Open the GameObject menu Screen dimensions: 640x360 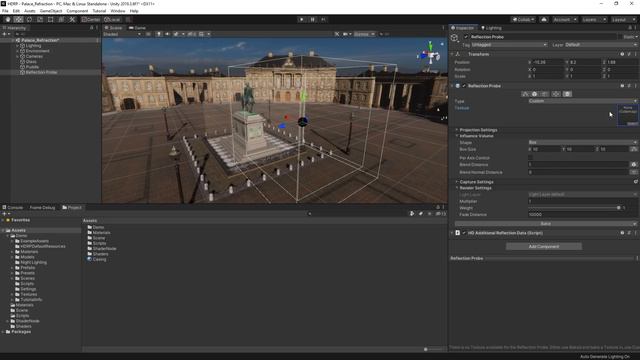click(51, 11)
